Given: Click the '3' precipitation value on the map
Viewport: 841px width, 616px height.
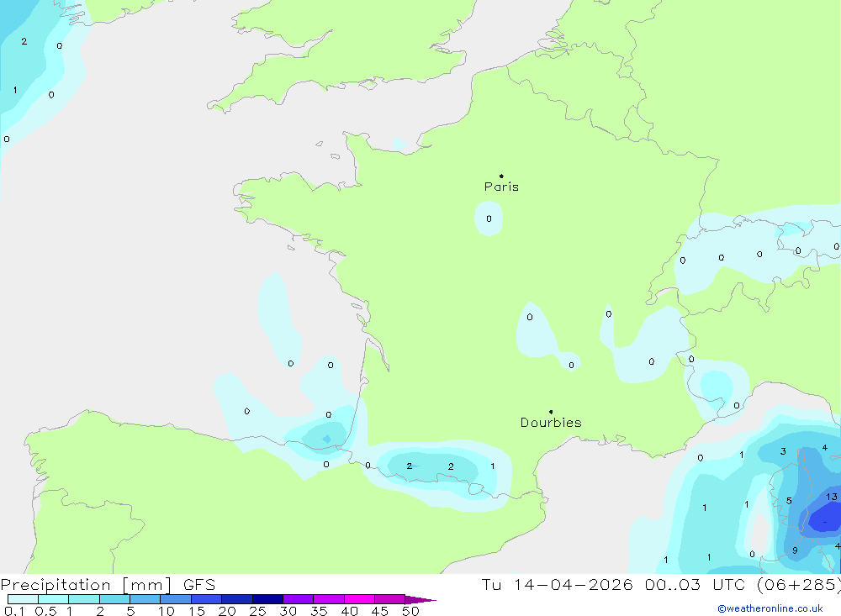Looking at the screenshot, I should coord(783,451).
